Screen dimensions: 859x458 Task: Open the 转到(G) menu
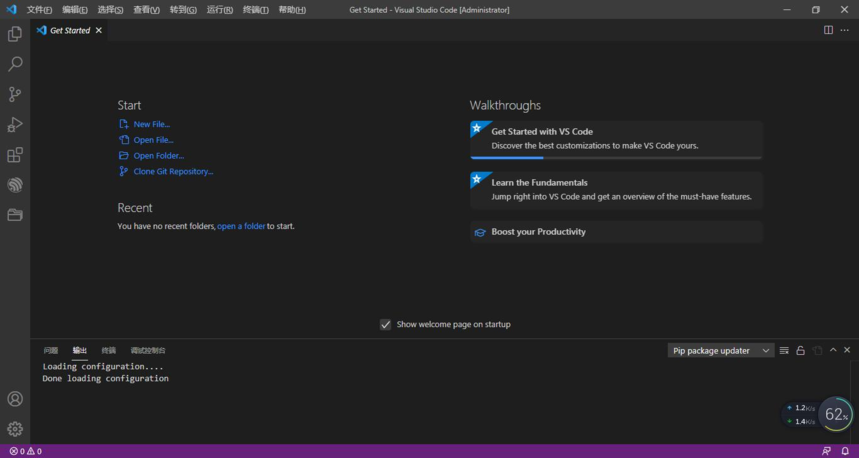[x=183, y=10]
